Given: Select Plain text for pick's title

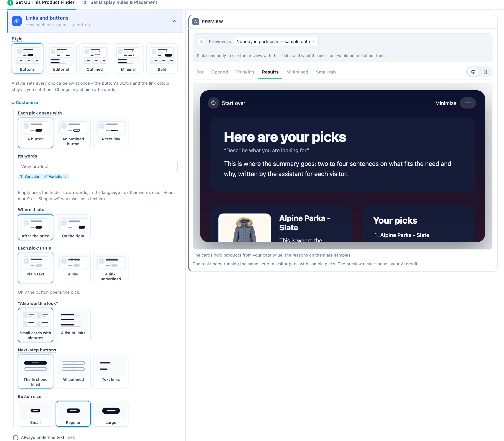Looking at the screenshot, I should pyautogui.click(x=35, y=268).
